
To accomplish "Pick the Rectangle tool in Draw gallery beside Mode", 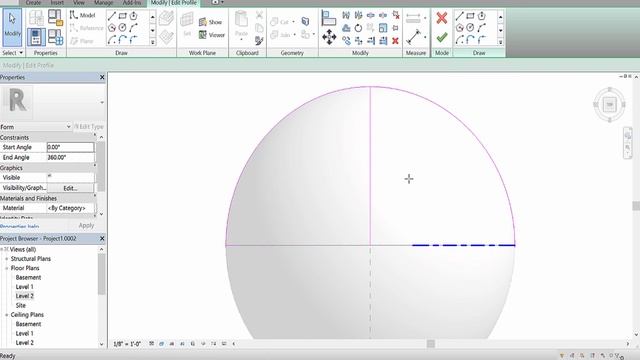I will click(x=470, y=16).
